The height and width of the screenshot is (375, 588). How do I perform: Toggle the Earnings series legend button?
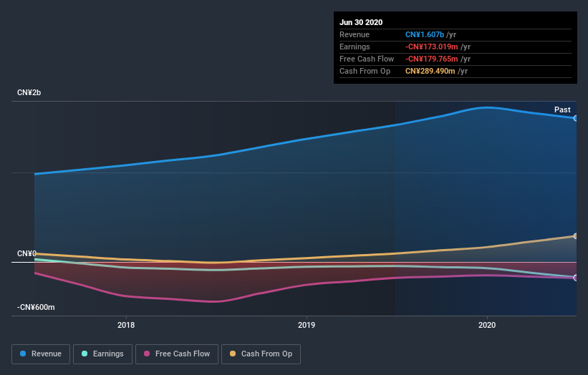(x=102, y=354)
